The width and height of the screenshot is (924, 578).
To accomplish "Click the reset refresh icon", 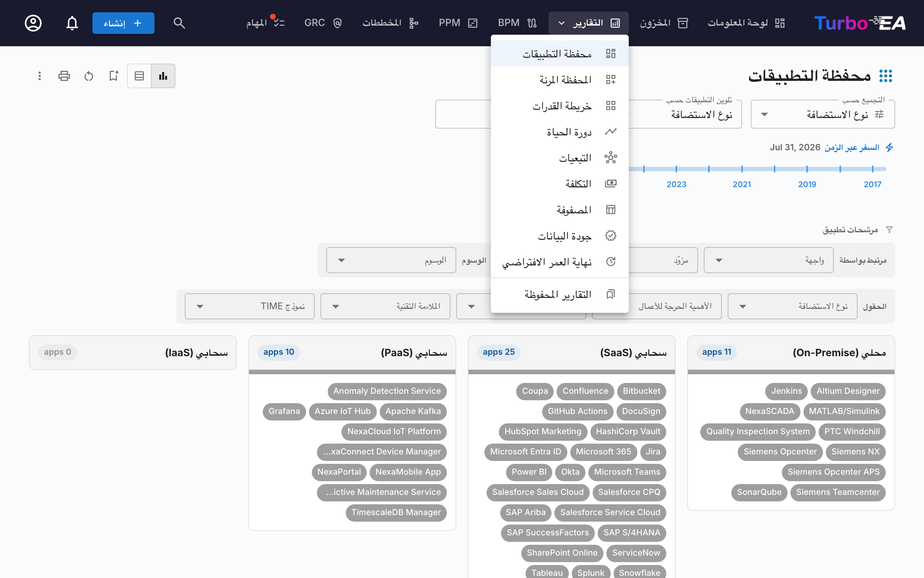I will point(88,76).
